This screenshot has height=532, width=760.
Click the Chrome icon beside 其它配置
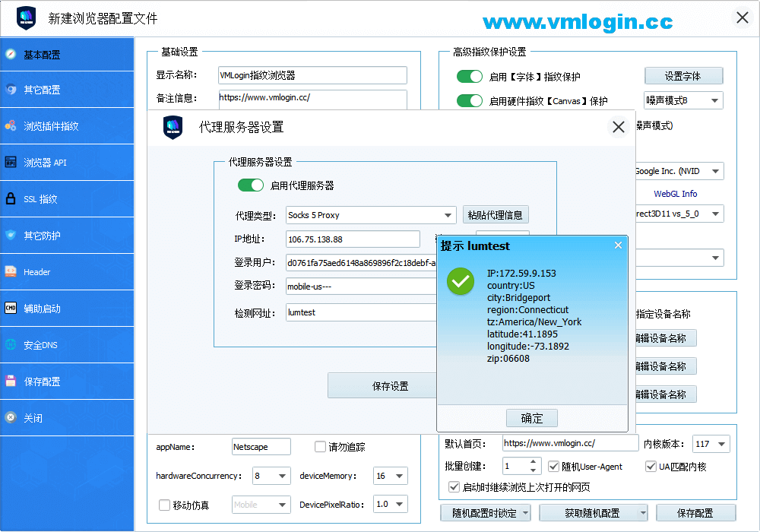11,89
